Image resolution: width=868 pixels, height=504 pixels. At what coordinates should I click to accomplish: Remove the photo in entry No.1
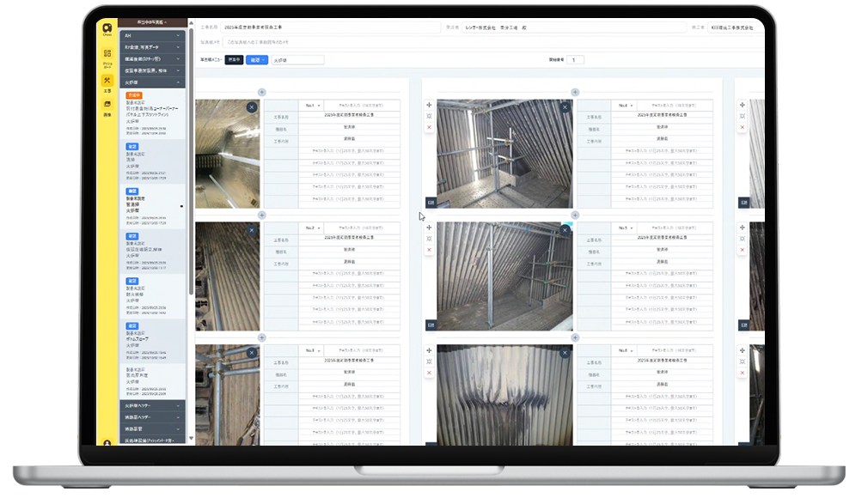click(x=251, y=107)
